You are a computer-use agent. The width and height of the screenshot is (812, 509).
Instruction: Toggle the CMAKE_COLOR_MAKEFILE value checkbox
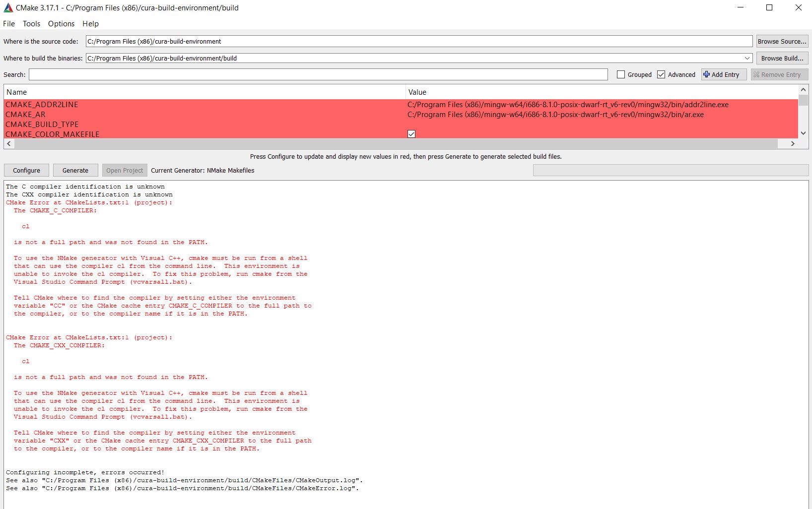[411, 134]
